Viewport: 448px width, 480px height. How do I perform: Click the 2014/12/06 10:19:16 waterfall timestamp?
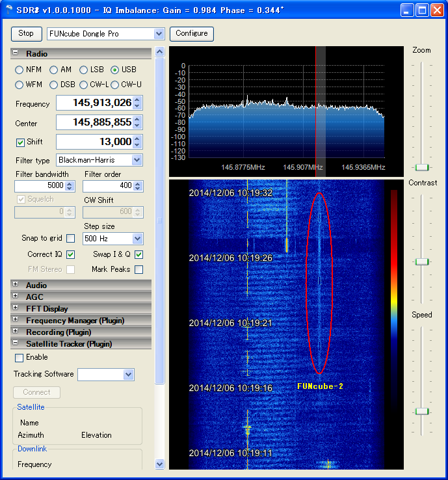point(230,388)
